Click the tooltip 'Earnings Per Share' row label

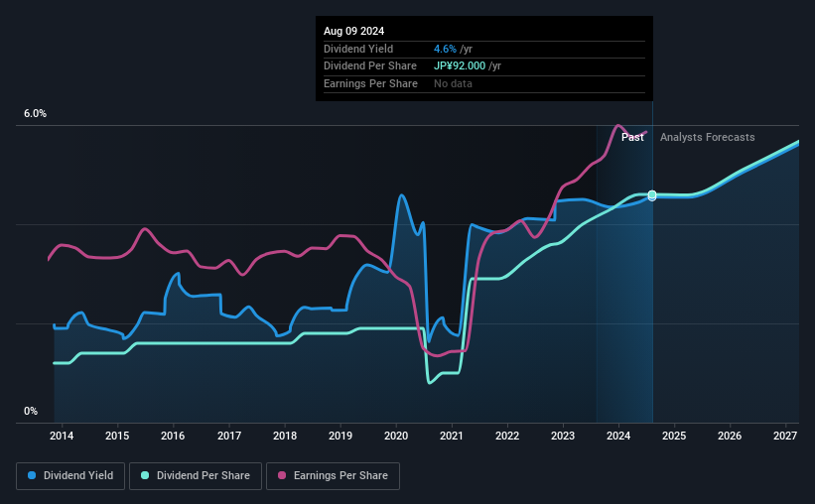[370, 83]
